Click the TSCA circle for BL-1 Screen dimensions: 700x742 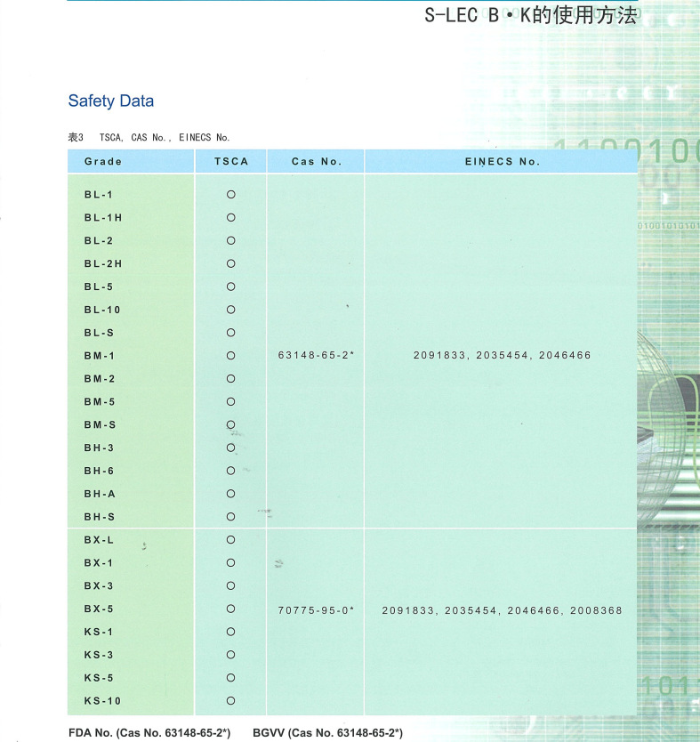pos(230,195)
